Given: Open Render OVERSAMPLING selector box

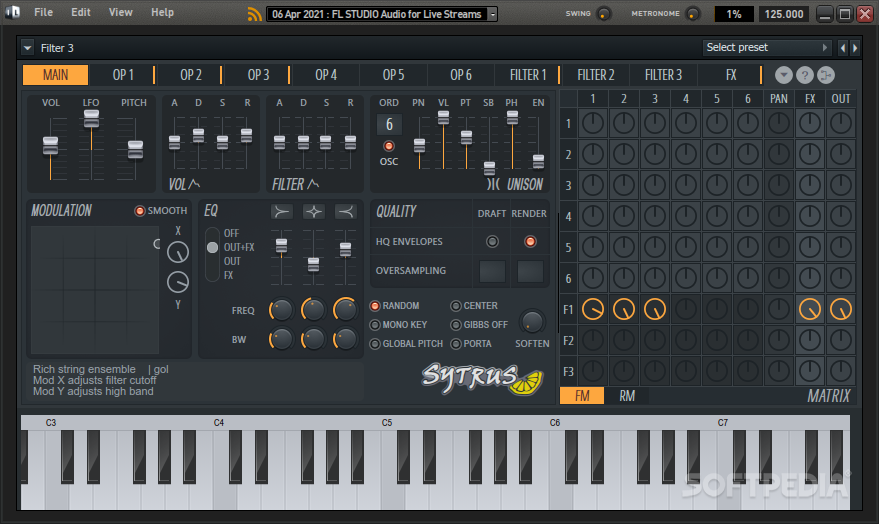Looking at the screenshot, I should [530, 271].
